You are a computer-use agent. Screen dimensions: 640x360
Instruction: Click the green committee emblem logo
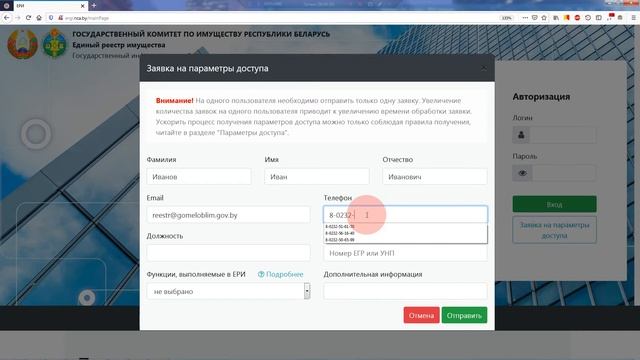coord(54,44)
